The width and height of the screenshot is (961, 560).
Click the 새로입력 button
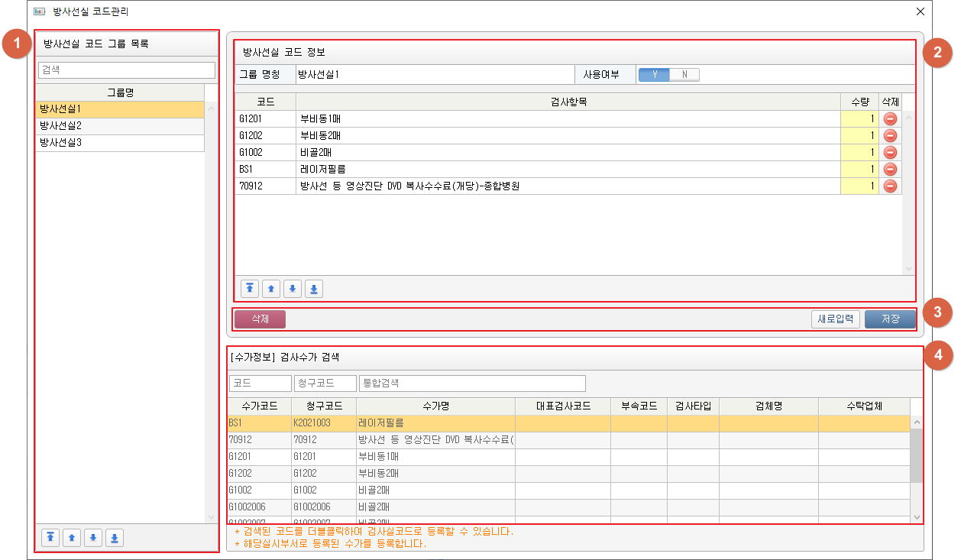pos(836,319)
